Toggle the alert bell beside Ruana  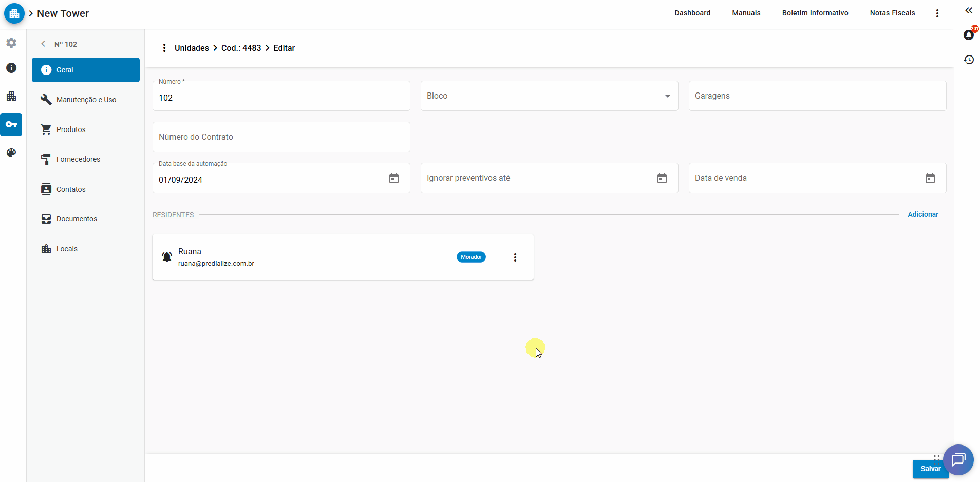[167, 257]
